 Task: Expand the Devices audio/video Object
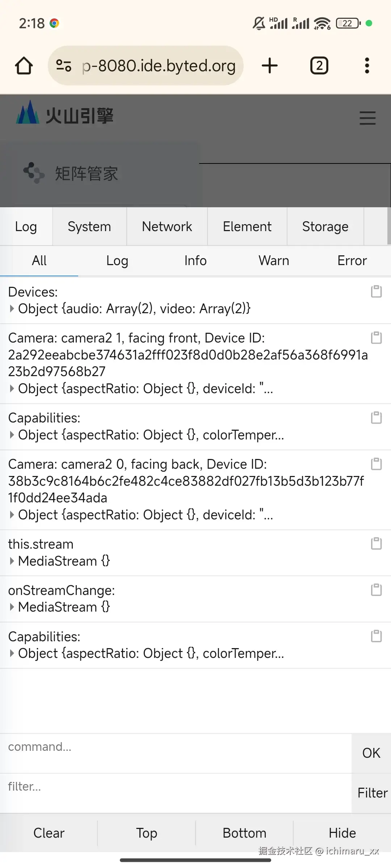click(12, 309)
